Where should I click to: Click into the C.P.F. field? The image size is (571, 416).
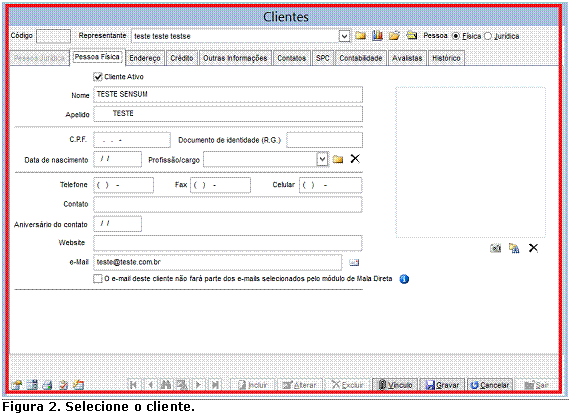coord(132,140)
